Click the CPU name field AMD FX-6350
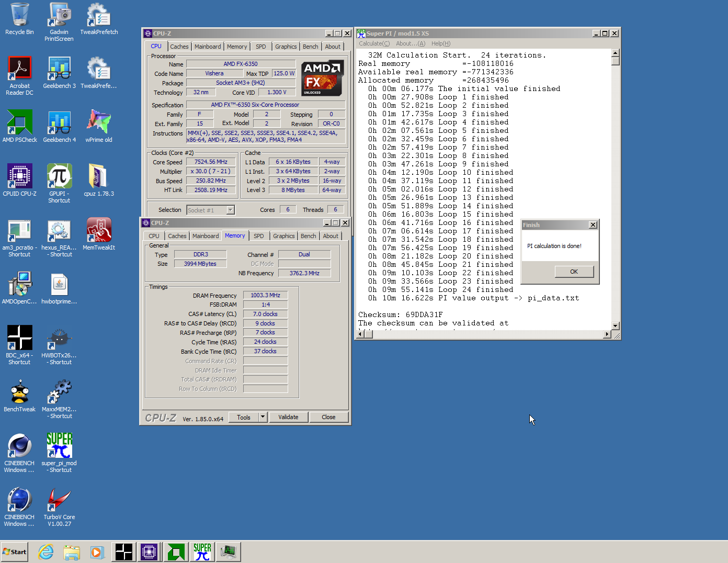The image size is (728, 563). [x=241, y=64]
